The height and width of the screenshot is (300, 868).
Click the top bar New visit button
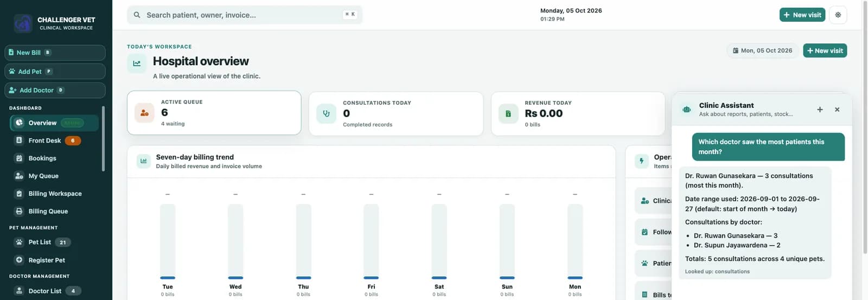click(x=802, y=15)
